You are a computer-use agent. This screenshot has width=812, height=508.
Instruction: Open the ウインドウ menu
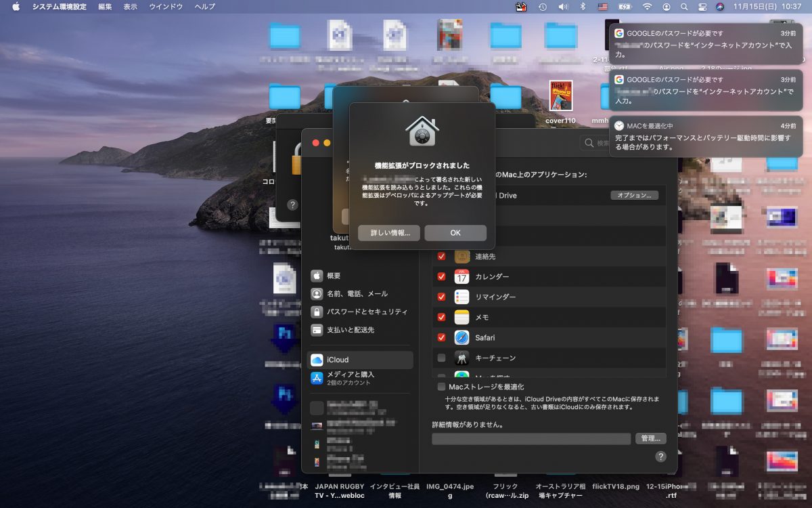coord(166,7)
